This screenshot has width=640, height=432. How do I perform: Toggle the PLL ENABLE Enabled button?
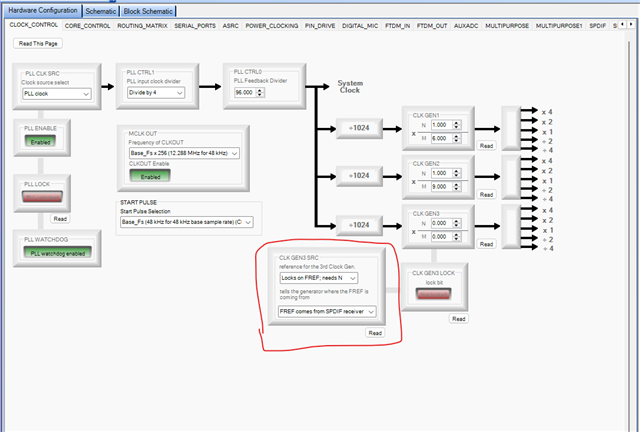point(40,142)
